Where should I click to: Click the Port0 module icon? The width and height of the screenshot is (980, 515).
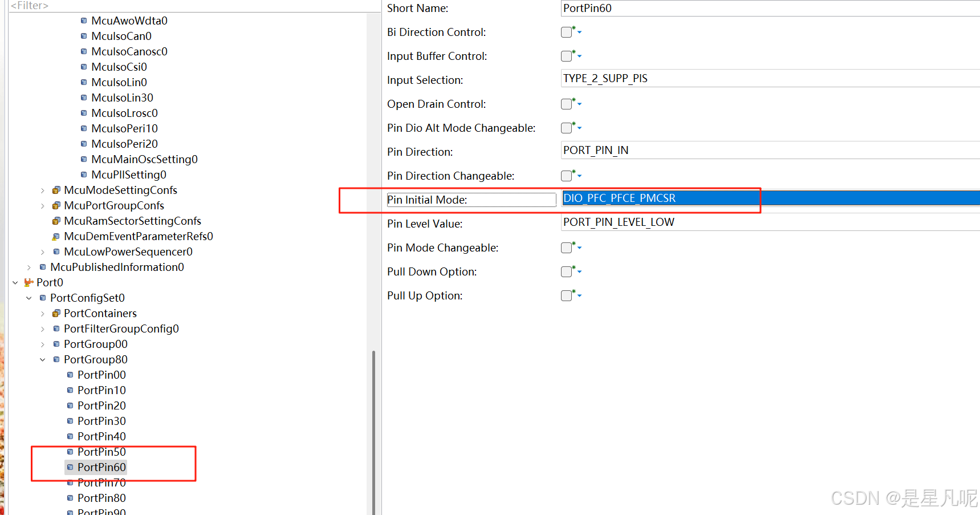[x=29, y=282]
